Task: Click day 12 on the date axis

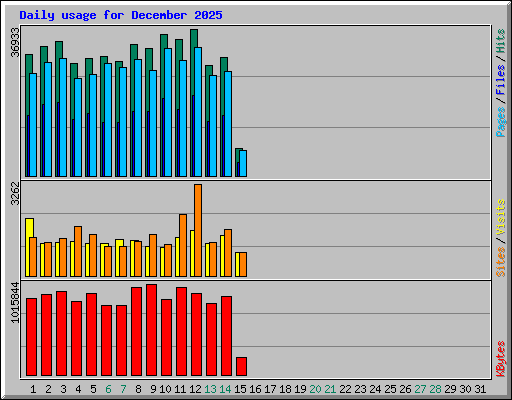Action: point(195,389)
